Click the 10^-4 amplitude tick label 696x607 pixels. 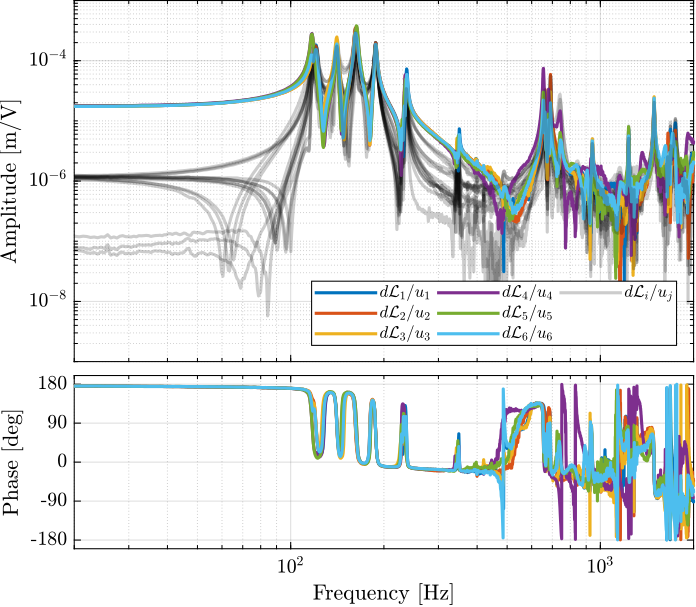click(47, 59)
